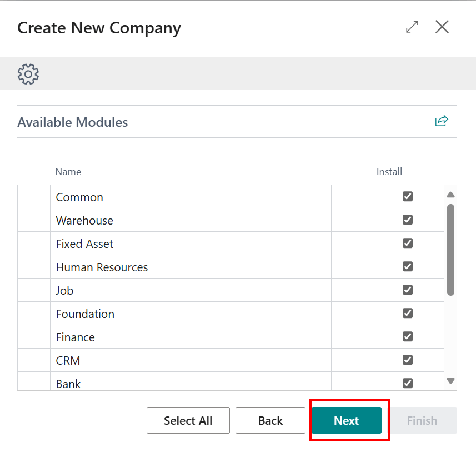Uncheck the Install box for Common
Screen dimensions: 476x452
tap(408, 196)
